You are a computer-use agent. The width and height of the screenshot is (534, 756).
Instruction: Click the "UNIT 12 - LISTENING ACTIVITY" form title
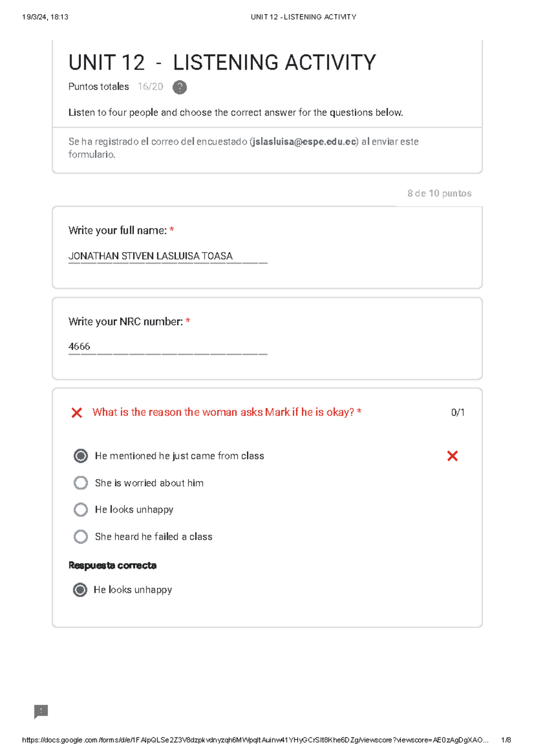(x=222, y=62)
